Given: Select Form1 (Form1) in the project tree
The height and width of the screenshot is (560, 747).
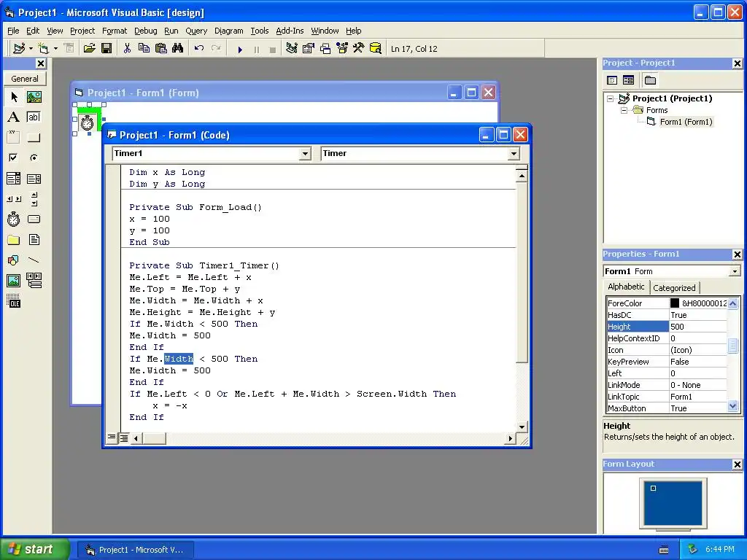Looking at the screenshot, I should tap(686, 122).
